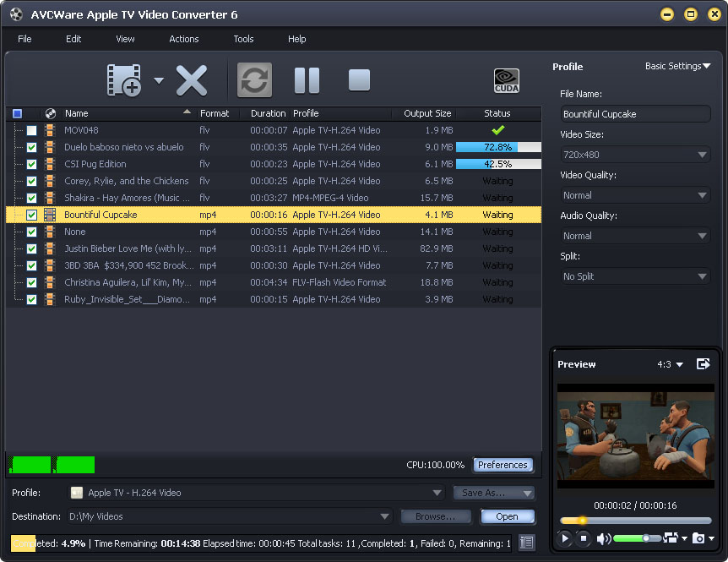The image size is (728, 562).
Task: Check the MOV048 checkbox
Action: coord(31,130)
